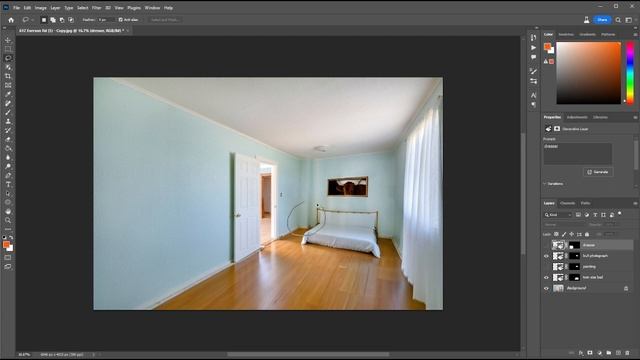
Task: Open the workspace switcher dropdown
Action: pos(629,20)
